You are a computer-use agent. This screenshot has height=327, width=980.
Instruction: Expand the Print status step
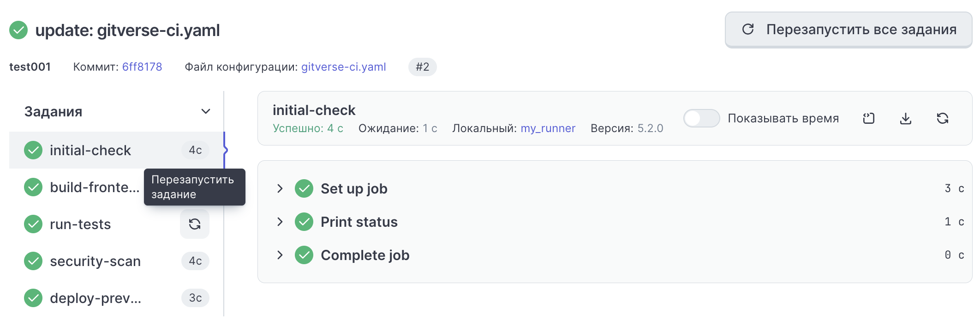pos(280,222)
